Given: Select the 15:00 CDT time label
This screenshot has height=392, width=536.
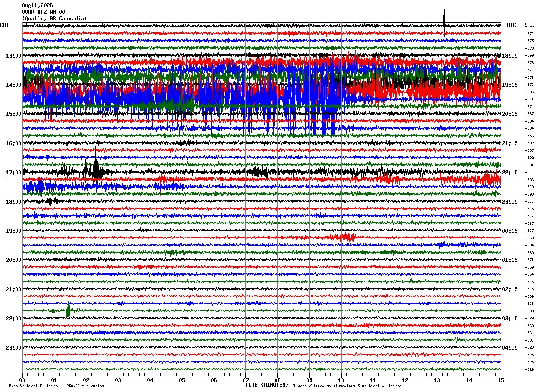Looking at the screenshot, I should (13, 114).
